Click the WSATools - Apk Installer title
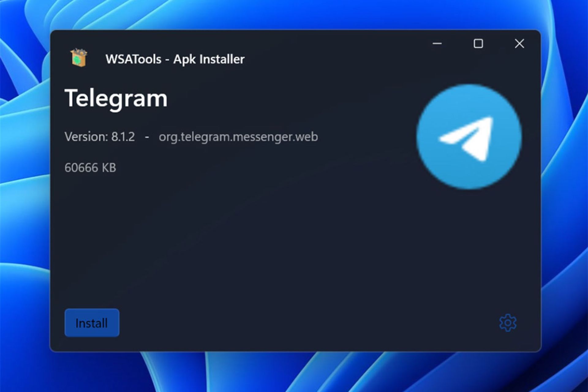 [x=175, y=59]
